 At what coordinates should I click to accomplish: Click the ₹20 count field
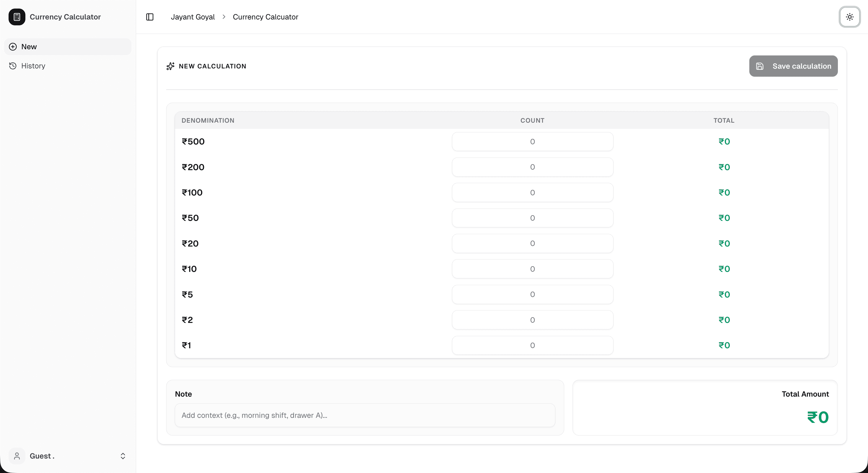[x=532, y=243]
